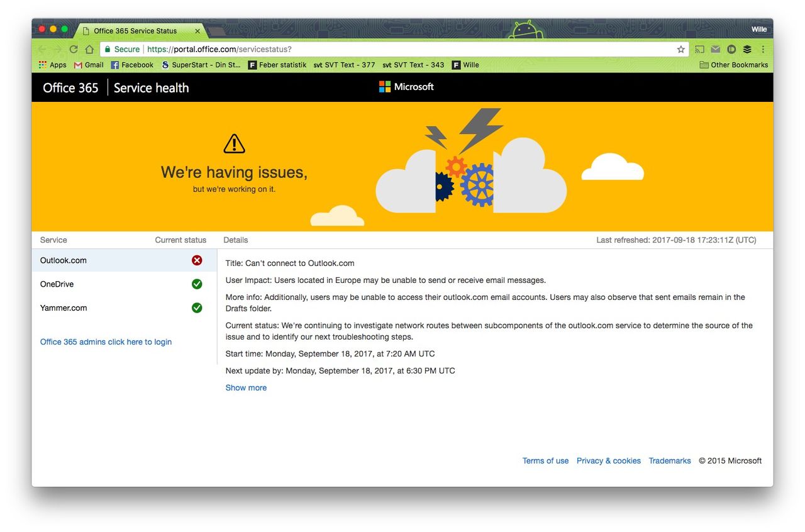Select Outlook.com in the service list
Image resolution: width=805 pixels, height=532 pixels.
[64, 260]
